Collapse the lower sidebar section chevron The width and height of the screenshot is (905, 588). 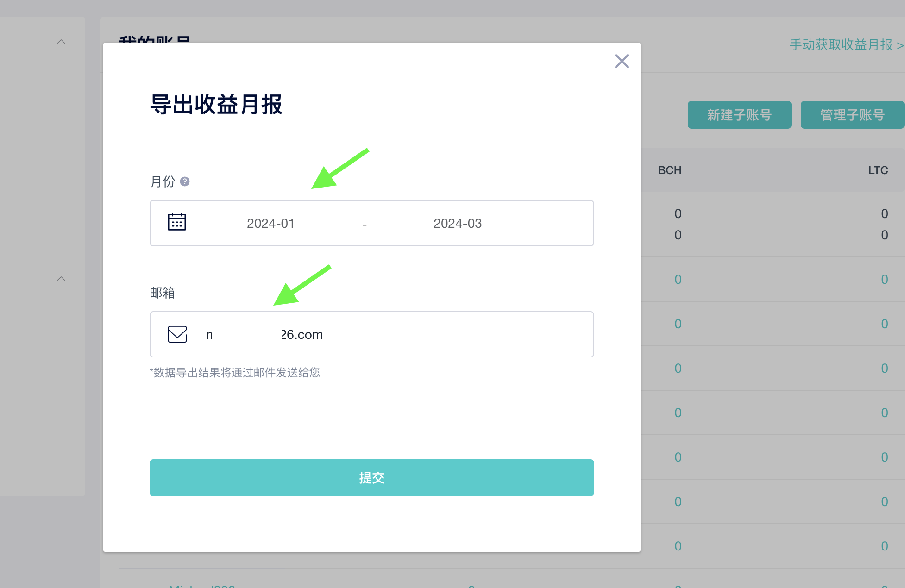61,279
